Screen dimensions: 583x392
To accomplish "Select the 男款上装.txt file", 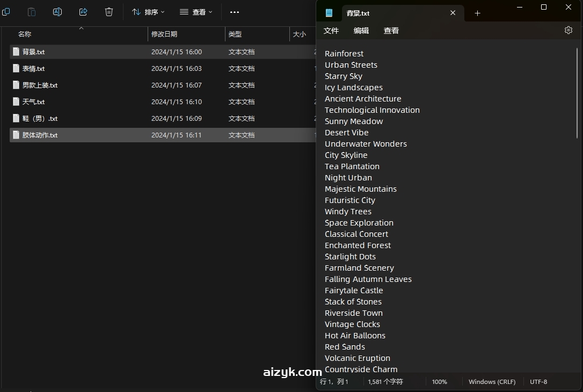I will [40, 85].
